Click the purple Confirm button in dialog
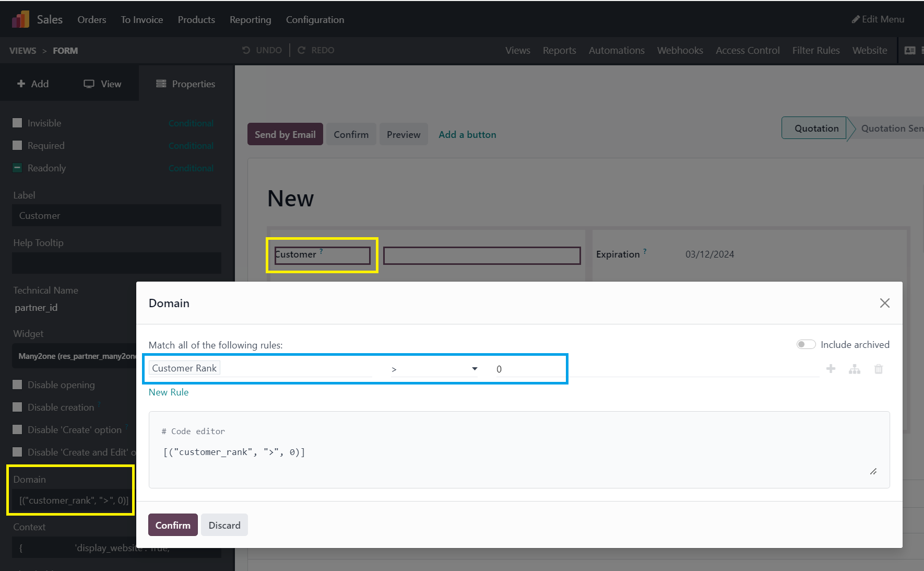 (x=173, y=525)
